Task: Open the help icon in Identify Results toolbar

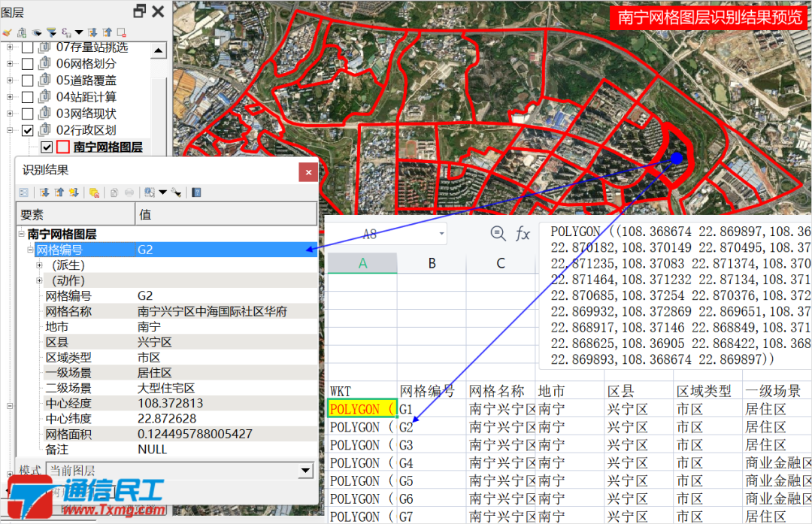Action: (195, 192)
